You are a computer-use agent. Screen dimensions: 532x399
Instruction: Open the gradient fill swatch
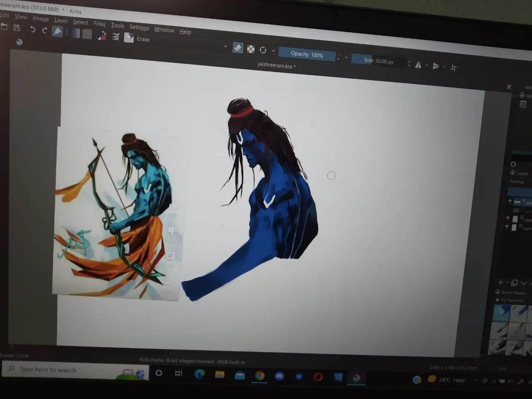[75, 33]
